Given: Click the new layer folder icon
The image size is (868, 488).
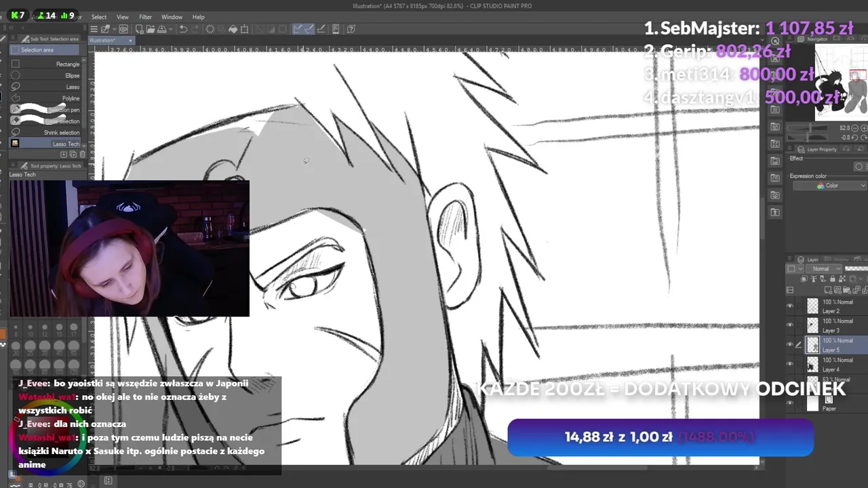Looking at the screenshot, I should [x=847, y=290].
